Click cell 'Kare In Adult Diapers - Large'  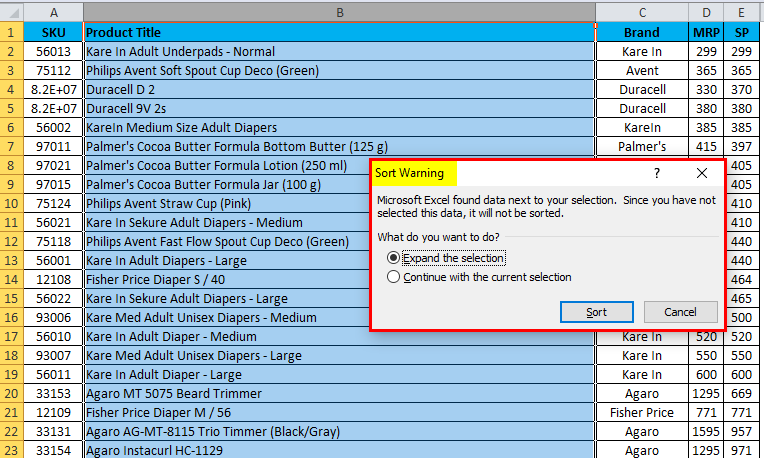pyautogui.click(x=227, y=260)
